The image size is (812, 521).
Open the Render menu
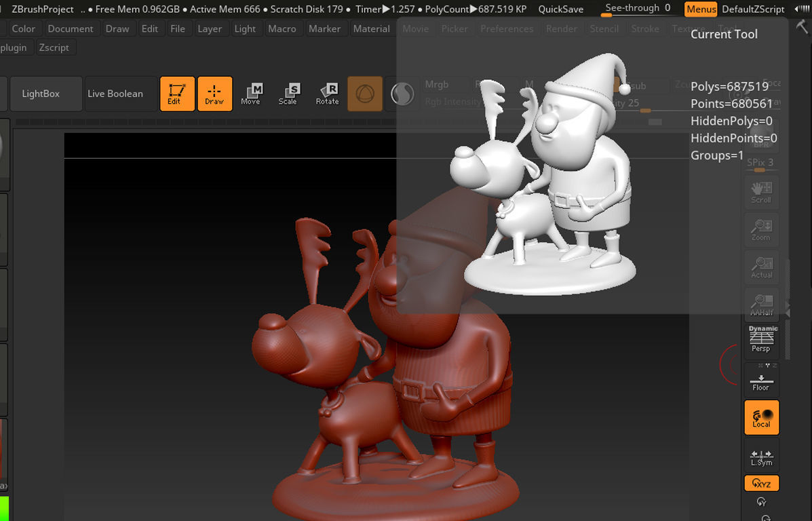562,28
